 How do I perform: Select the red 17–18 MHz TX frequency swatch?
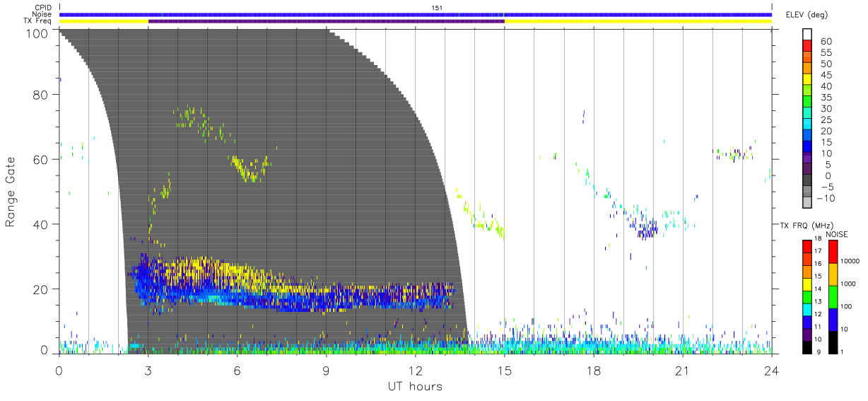807,246
